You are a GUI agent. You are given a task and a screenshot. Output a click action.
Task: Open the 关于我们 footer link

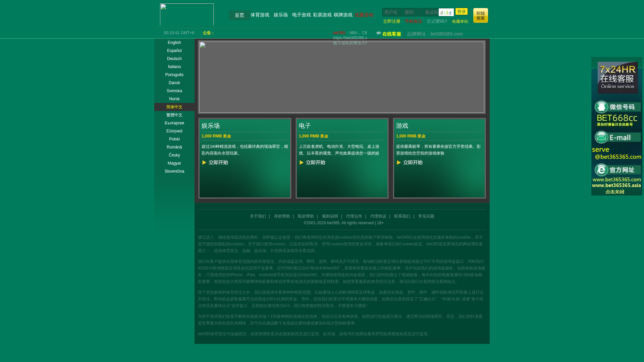click(258, 216)
